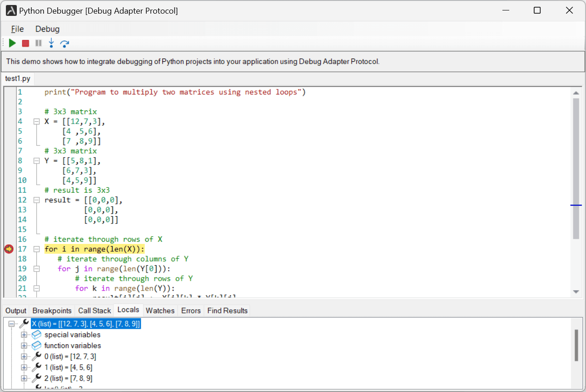This screenshot has height=392, width=586.
Task: Click the application logo in title bar
Action: 11,10
